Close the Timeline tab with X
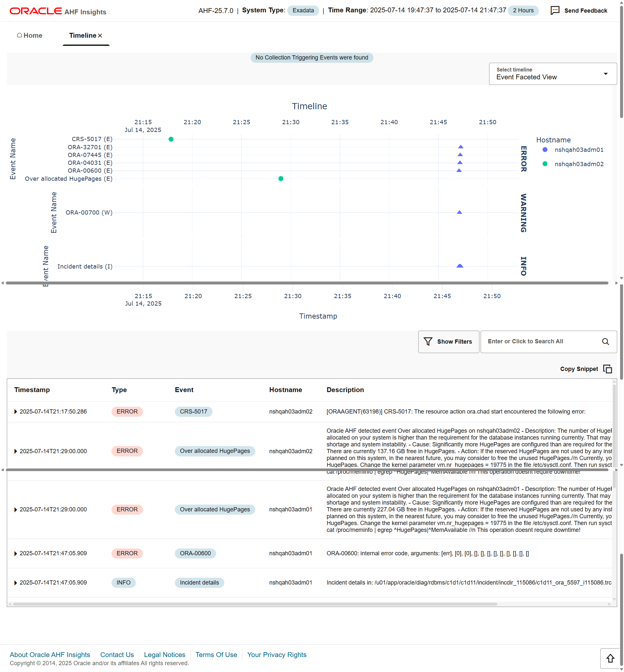Viewport: 624px width, 672px height. [x=100, y=35]
